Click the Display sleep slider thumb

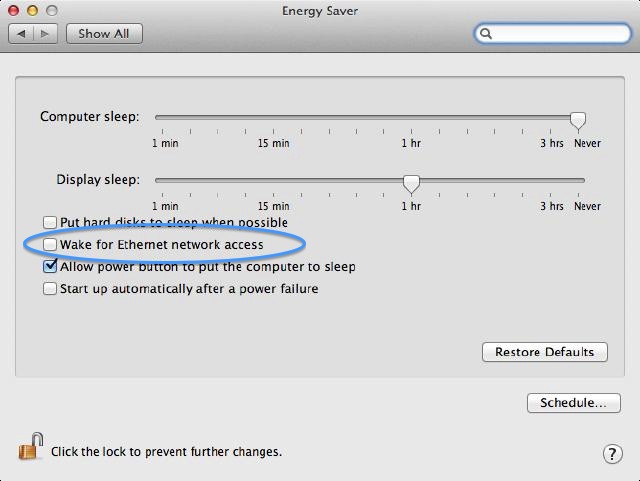point(411,182)
